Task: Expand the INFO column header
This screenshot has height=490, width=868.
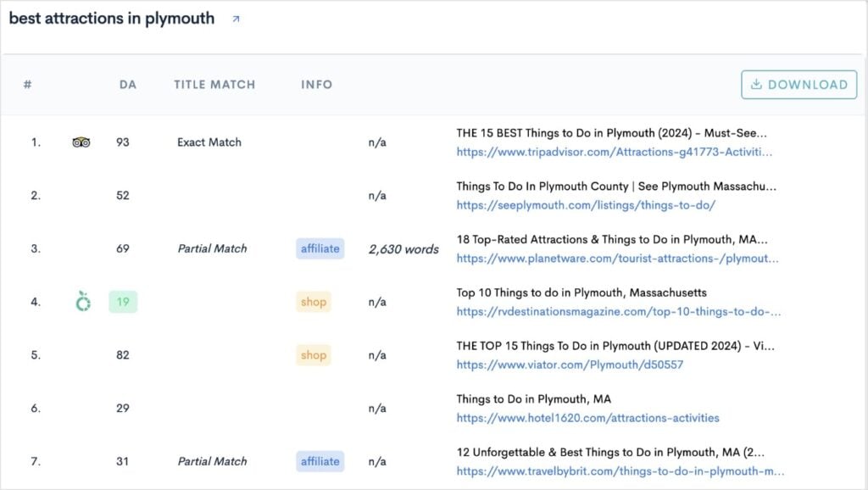Action: click(316, 84)
